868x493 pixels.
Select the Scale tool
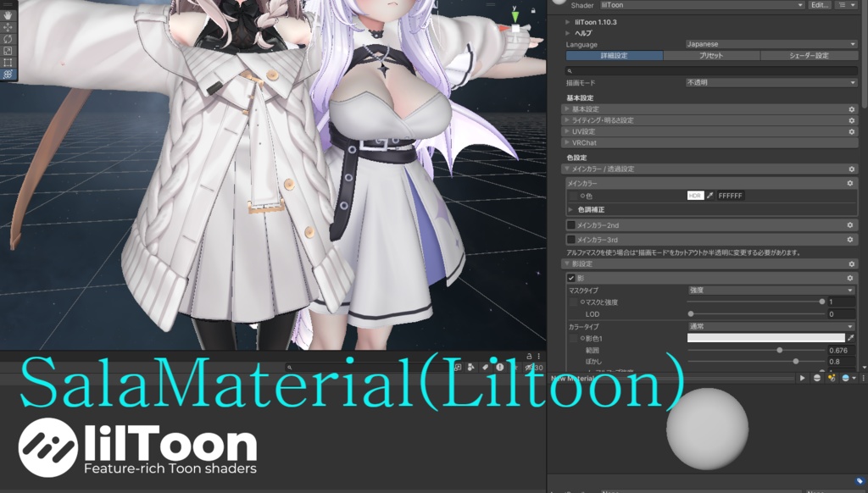pos(8,51)
